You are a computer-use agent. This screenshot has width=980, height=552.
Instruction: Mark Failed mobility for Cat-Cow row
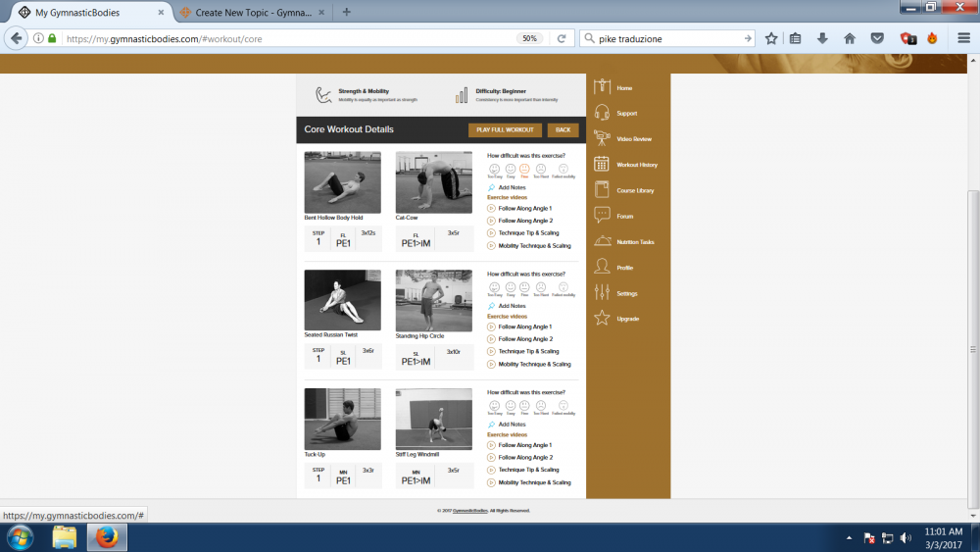(x=563, y=169)
